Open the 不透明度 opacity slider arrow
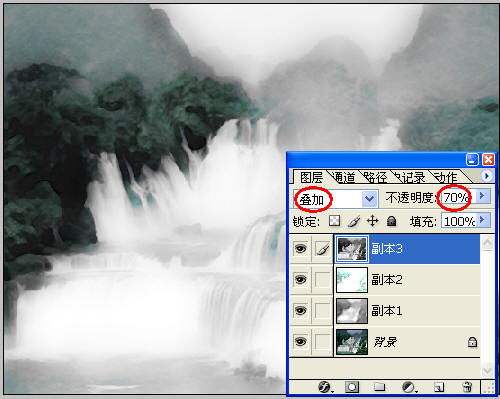 [482, 196]
